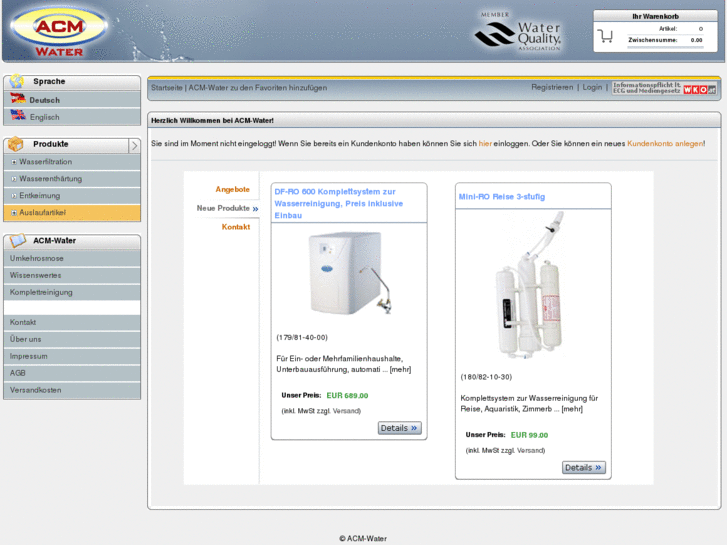727x545 pixels.
Task: Click 'Kundenkonto anlegen' link
Action: tap(665, 144)
